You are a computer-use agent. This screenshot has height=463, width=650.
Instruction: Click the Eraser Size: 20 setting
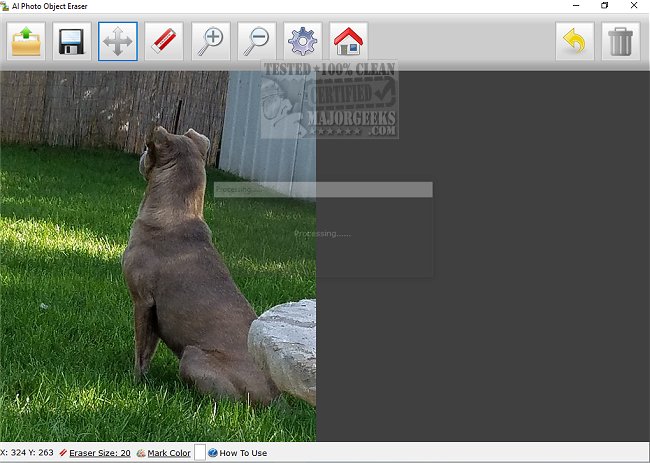[x=99, y=453]
